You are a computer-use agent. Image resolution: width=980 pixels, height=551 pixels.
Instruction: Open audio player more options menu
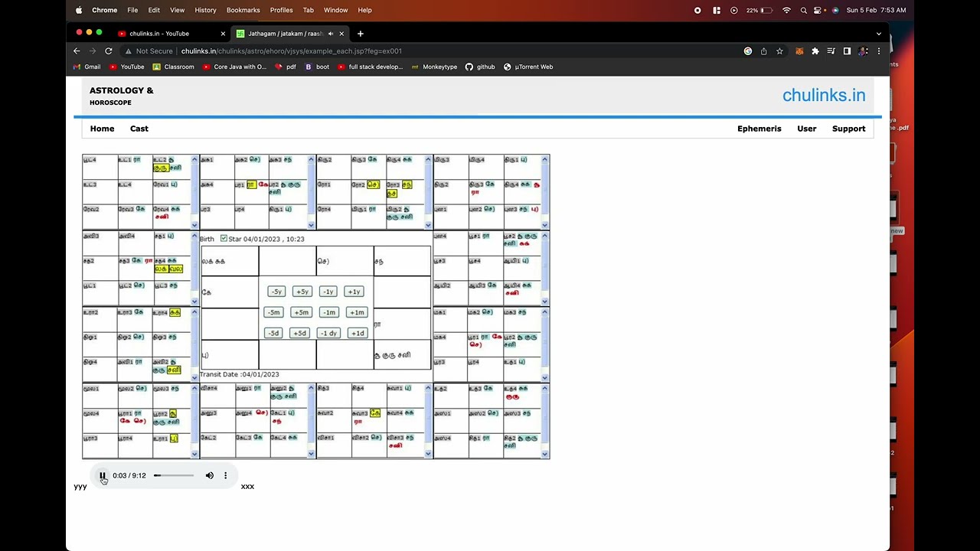[225, 476]
